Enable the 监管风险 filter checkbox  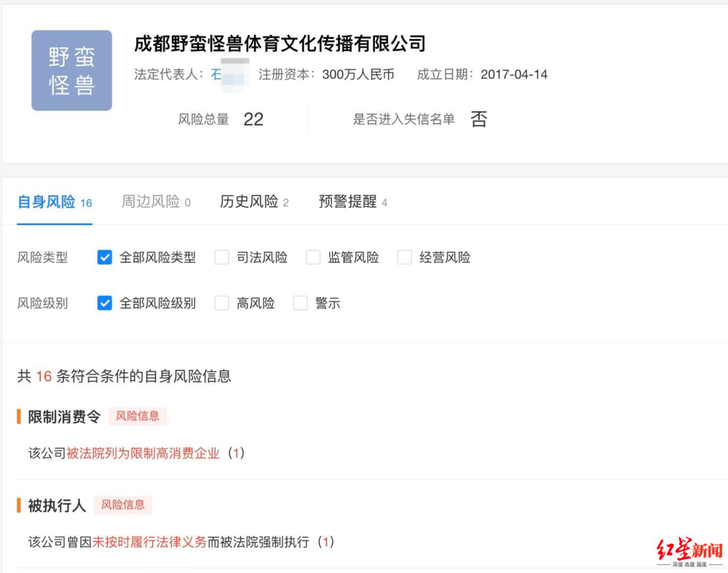pos(313,257)
